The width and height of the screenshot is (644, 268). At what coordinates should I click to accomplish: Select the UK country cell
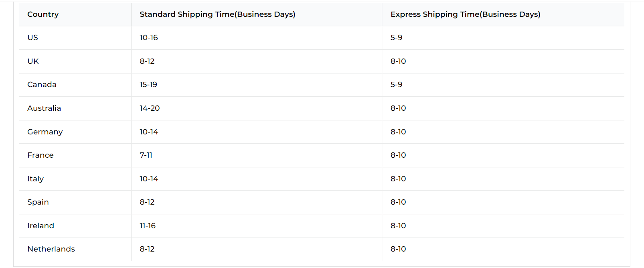33,61
